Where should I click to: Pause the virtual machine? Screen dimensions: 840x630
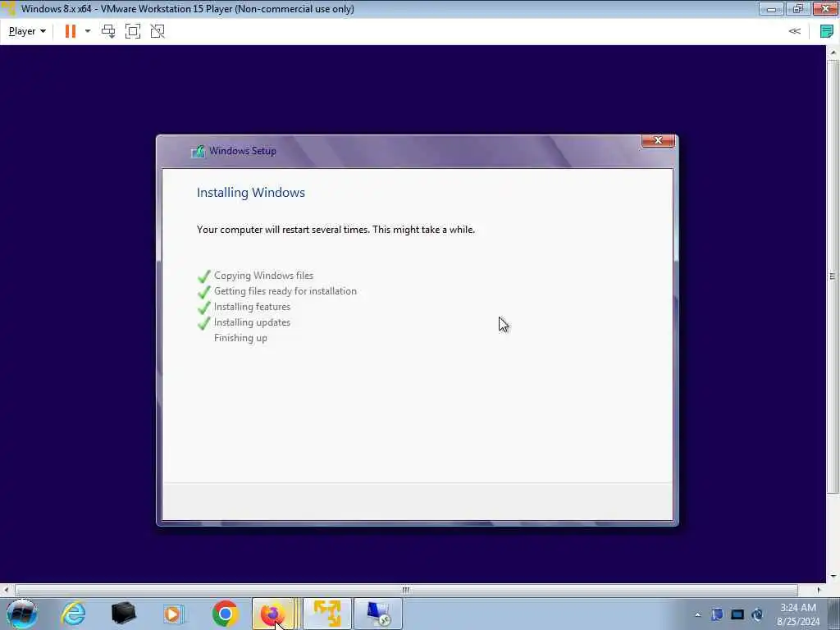[x=71, y=31]
